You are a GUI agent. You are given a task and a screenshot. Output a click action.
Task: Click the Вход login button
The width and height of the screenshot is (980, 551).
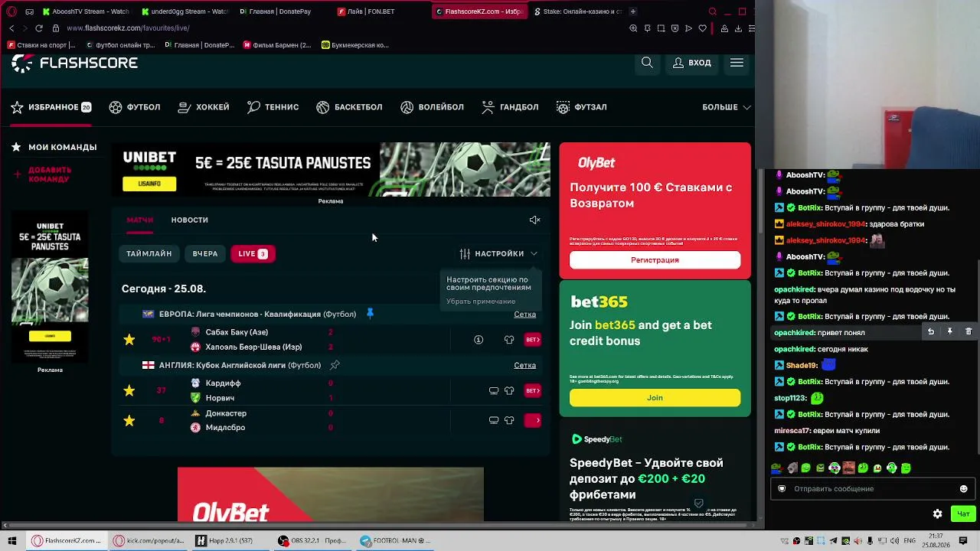click(x=692, y=63)
